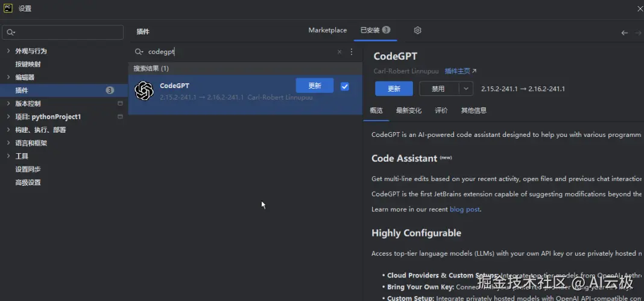The width and height of the screenshot is (644, 301).
Task: Clear the codegpt plugin search text
Action: pyautogui.click(x=339, y=52)
